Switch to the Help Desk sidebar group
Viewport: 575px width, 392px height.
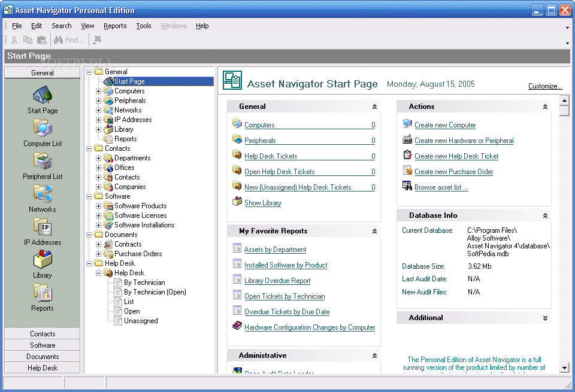42,368
